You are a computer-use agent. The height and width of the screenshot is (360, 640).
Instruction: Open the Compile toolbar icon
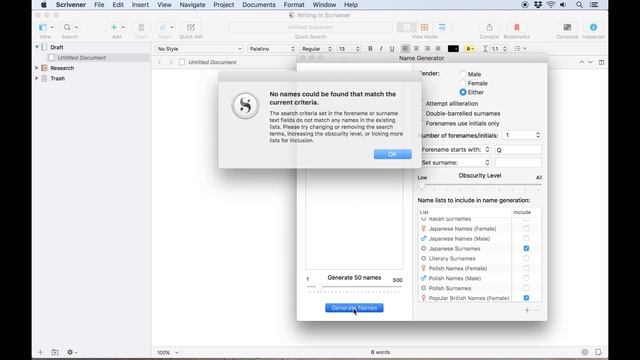(x=489, y=27)
